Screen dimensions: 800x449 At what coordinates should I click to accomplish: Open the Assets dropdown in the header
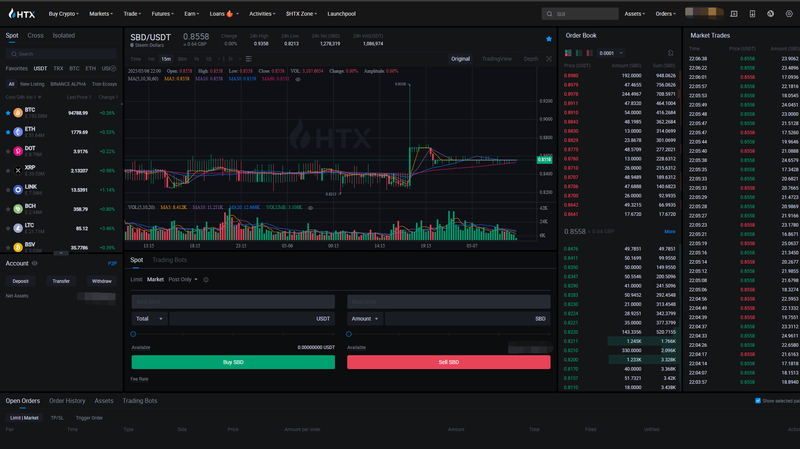pyautogui.click(x=634, y=14)
